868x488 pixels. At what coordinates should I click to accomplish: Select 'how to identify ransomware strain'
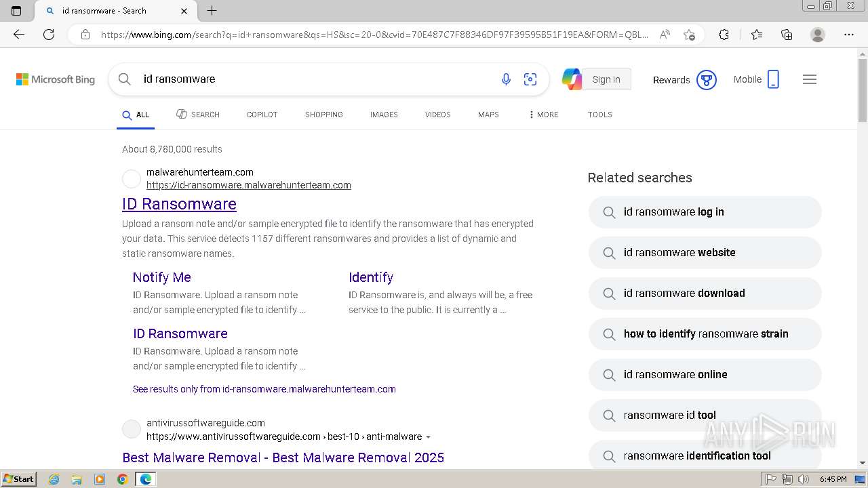click(705, 334)
